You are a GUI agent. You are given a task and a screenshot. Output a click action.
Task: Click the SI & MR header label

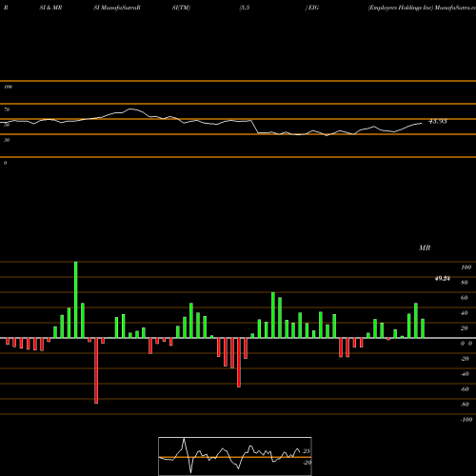(x=50, y=8)
